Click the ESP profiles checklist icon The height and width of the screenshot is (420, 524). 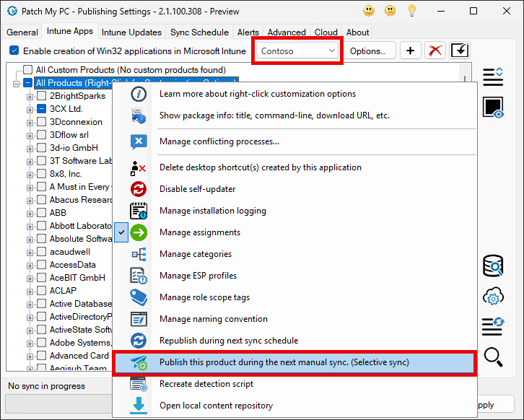click(139, 276)
